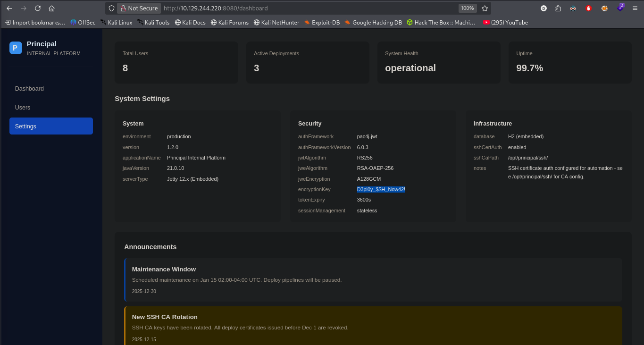Click the jwtAlgorithm value RS256
This screenshot has width=644, height=345.
click(x=365, y=158)
